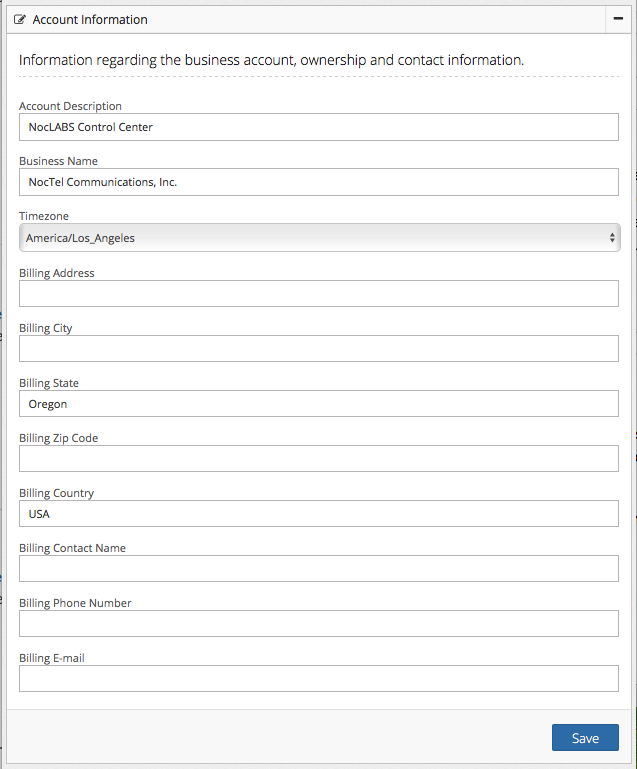Focus the Billing E-mail input
The width and height of the screenshot is (637, 769).
click(x=318, y=678)
